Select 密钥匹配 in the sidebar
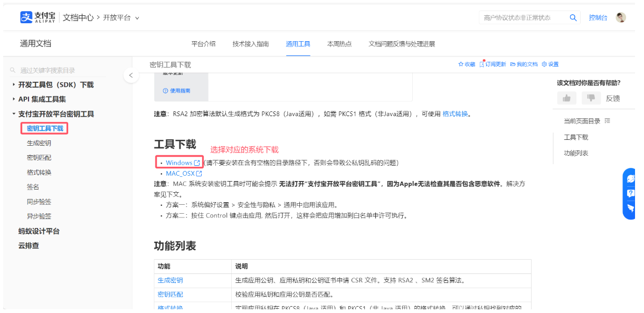Screen dimensions: 644x313 [39, 158]
